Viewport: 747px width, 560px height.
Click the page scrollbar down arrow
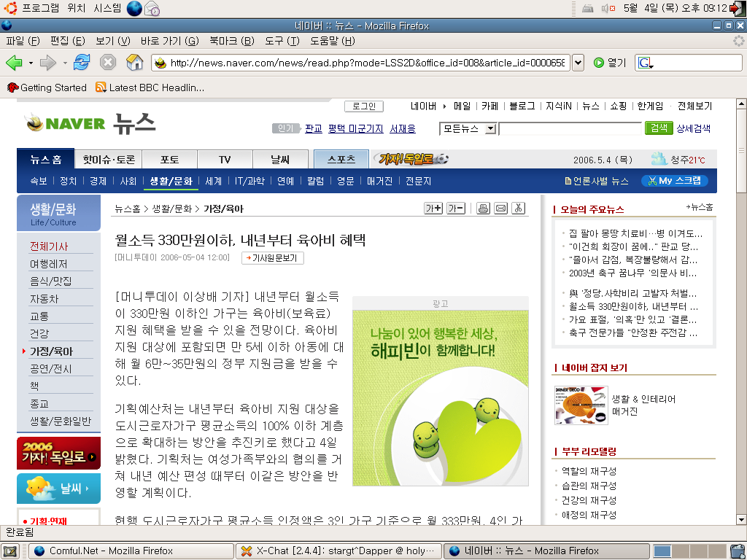point(741,519)
